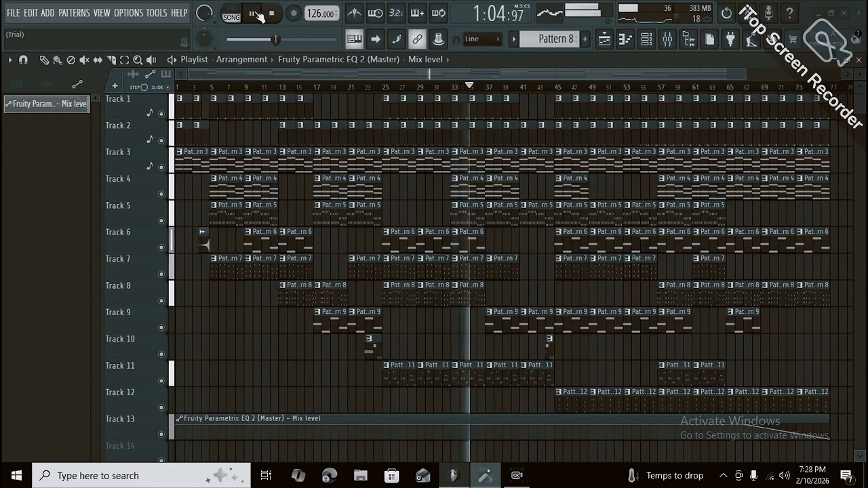The width and height of the screenshot is (868, 488).
Task: Open the PATTERNS menu
Action: click(74, 13)
